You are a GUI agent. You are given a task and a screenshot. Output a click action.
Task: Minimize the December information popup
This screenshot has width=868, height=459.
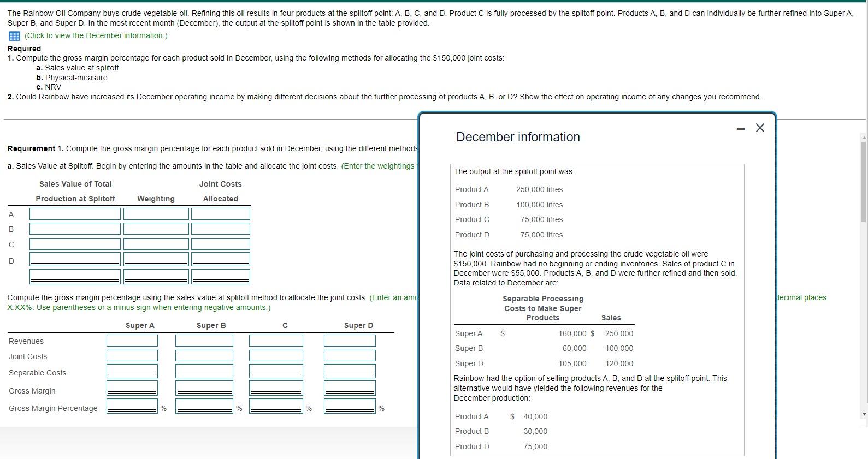pyautogui.click(x=741, y=129)
